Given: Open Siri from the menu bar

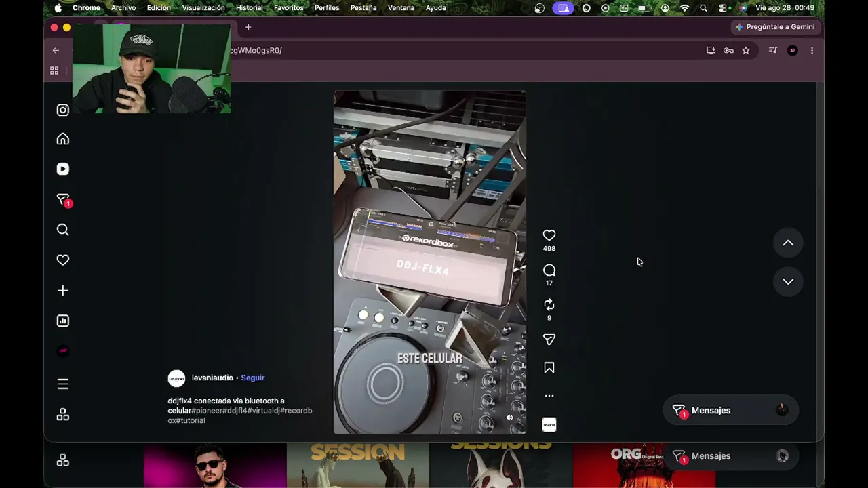Looking at the screenshot, I should click(743, 8).
